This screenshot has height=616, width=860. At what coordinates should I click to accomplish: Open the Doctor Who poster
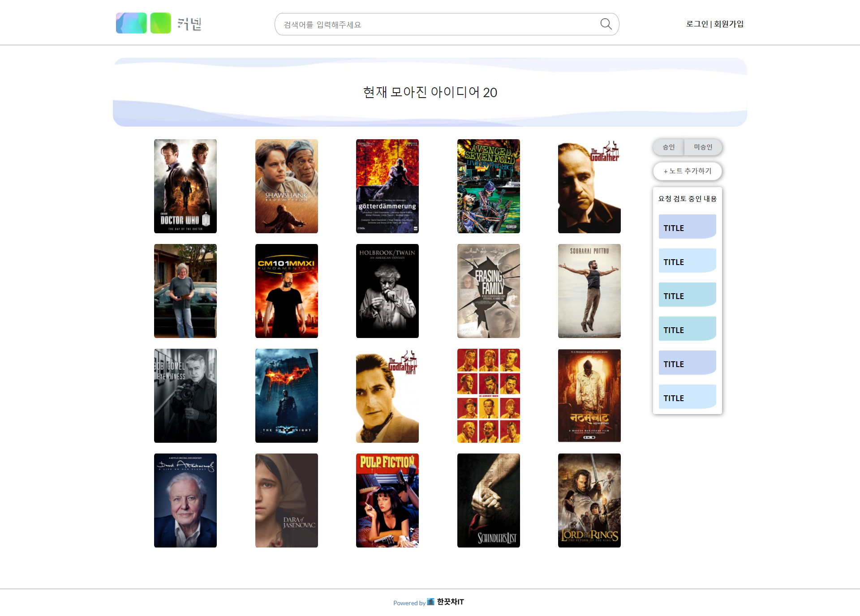185,186
